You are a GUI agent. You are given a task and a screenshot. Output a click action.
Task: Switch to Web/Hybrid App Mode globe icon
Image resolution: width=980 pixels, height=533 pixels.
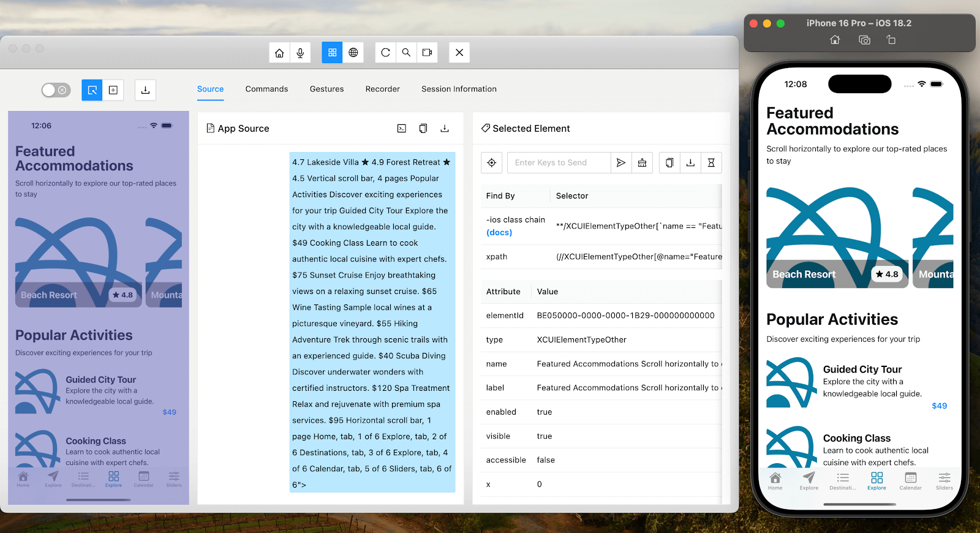(353, 53)
